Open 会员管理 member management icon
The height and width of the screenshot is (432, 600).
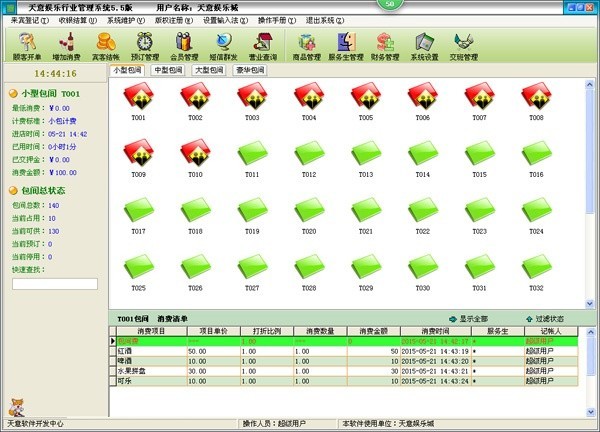point(184,45)
